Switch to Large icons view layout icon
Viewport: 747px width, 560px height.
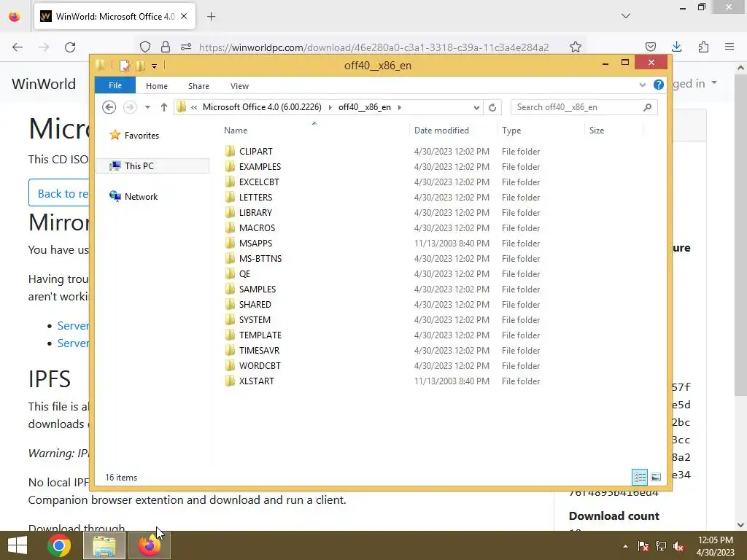(656, 477)
